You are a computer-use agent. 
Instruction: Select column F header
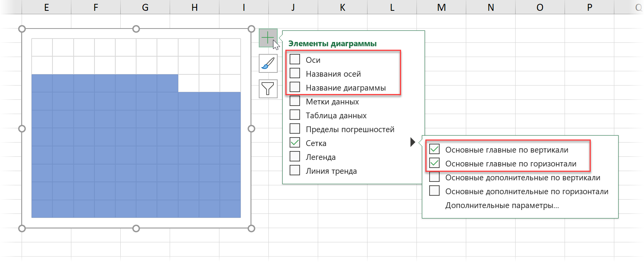[96, 7]
